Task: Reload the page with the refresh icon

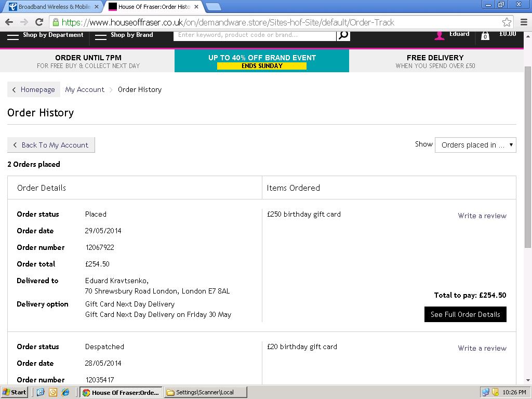Action: (x=39, y=22)
